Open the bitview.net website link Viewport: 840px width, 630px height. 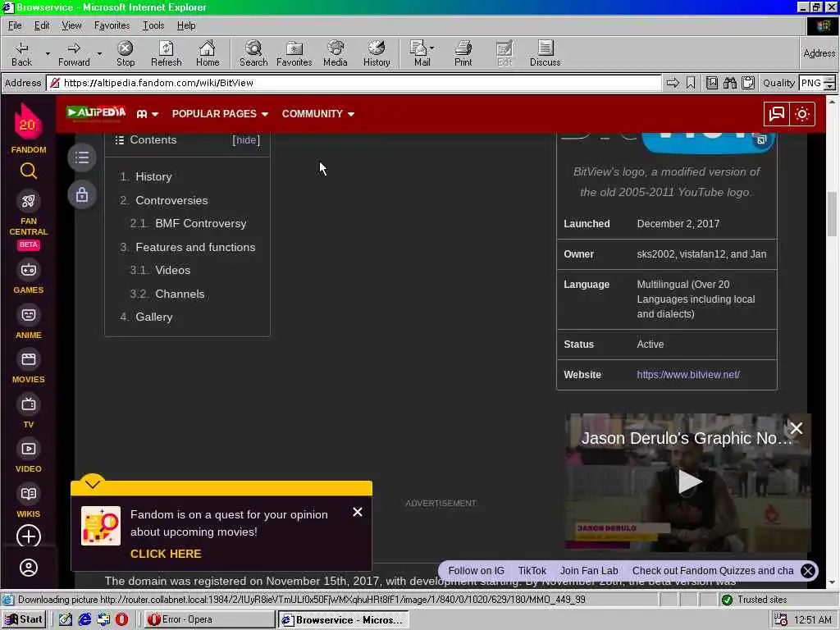tap(688, 375)
